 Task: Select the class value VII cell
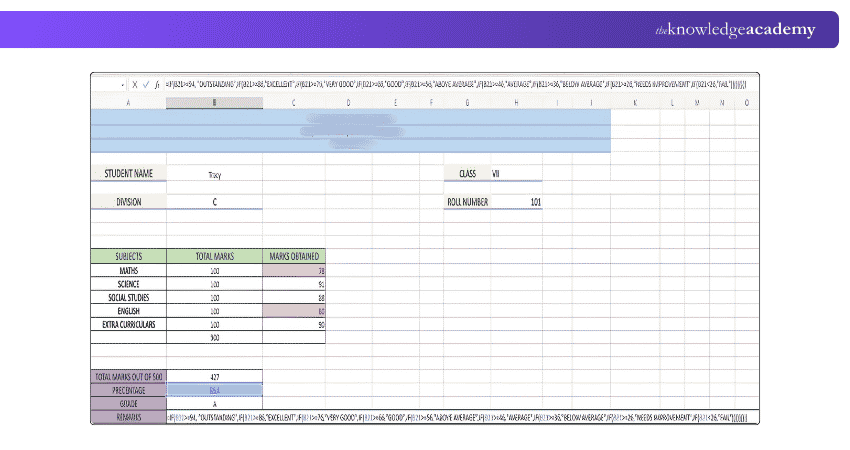tap(516, 173)
